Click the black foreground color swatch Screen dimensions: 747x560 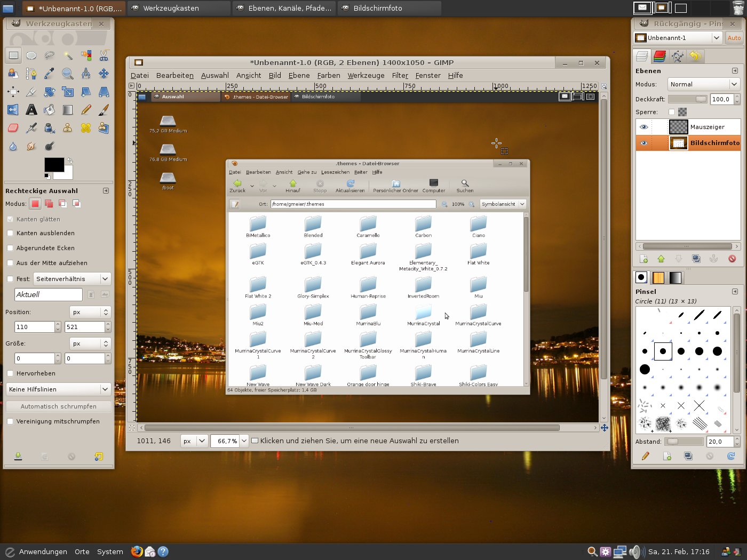pos(54,165)
